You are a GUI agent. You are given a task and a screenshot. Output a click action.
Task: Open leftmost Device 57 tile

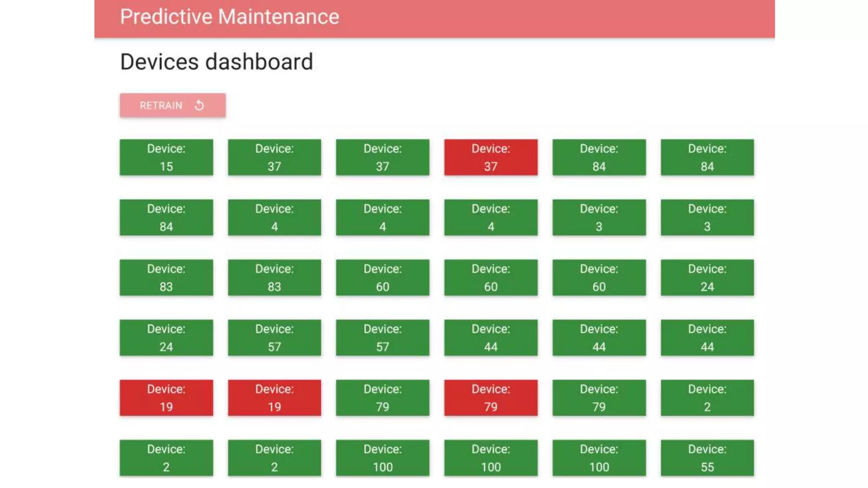274,338
